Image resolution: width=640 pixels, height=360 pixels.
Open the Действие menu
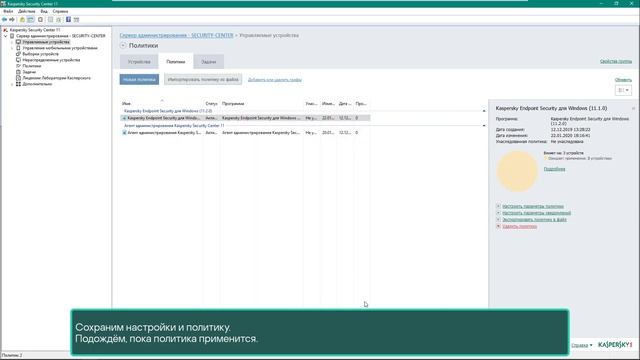pyautogui.click(x=27, y=11)
